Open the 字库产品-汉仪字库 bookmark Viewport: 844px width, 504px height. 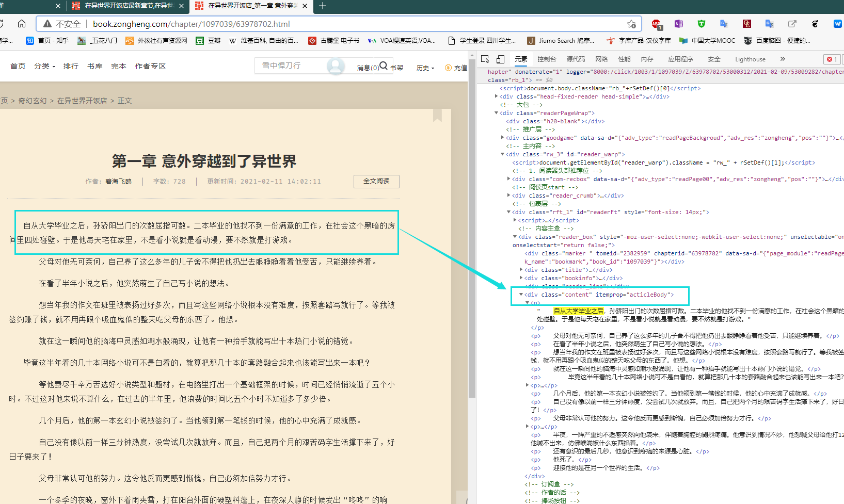pyautogui.click(x=639, y=40)
